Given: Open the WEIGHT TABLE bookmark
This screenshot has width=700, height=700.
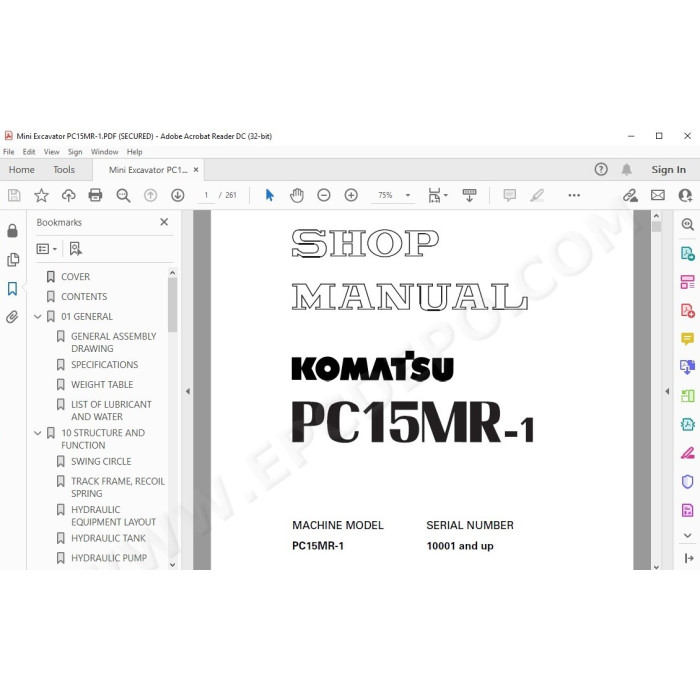Looking at the screenshot, I should tap(102, 384).
